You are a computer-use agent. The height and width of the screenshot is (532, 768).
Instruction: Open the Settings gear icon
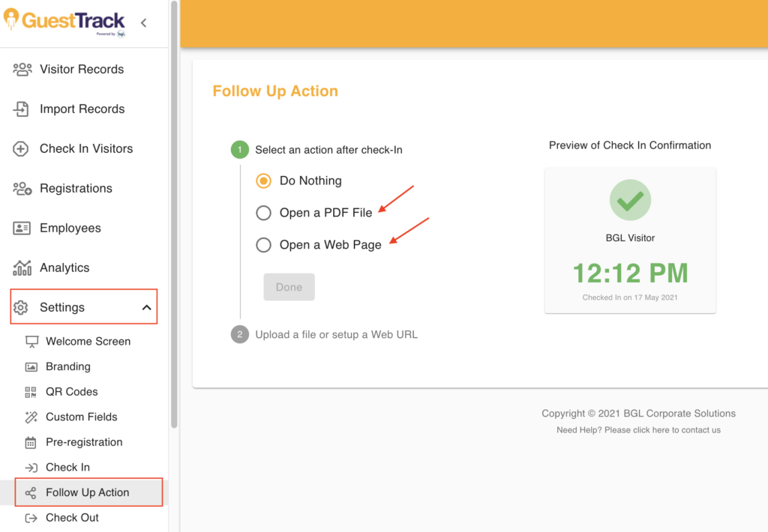coord(22,307)
